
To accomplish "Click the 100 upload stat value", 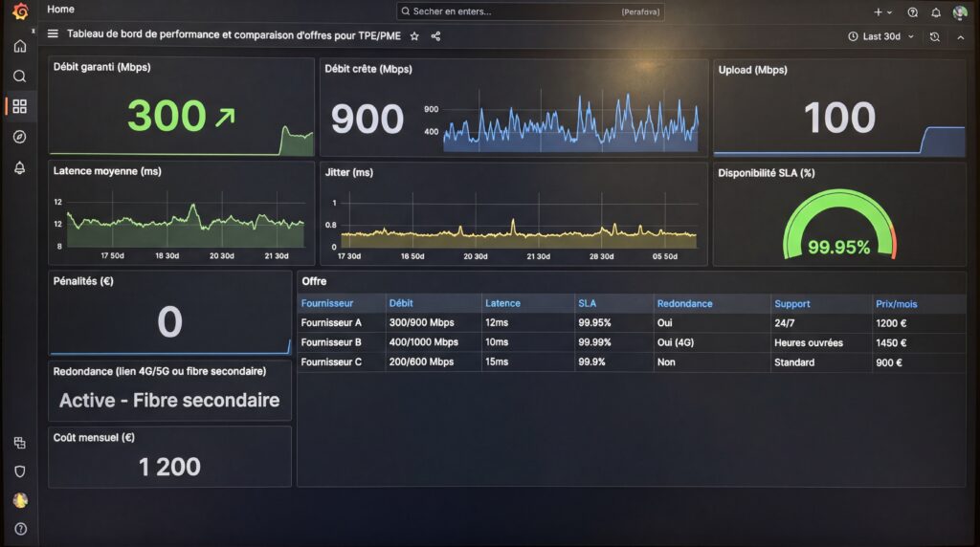I will (839, 118).
